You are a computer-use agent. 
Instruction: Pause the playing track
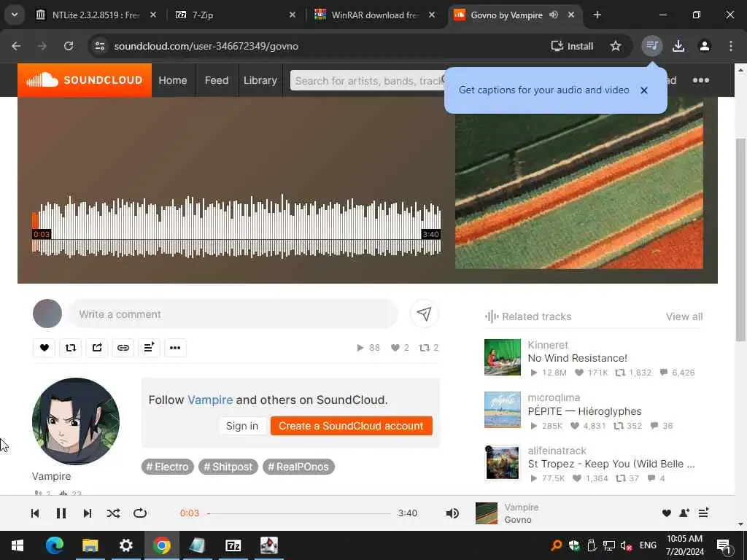pyautogui.click(x=61, y=513)
